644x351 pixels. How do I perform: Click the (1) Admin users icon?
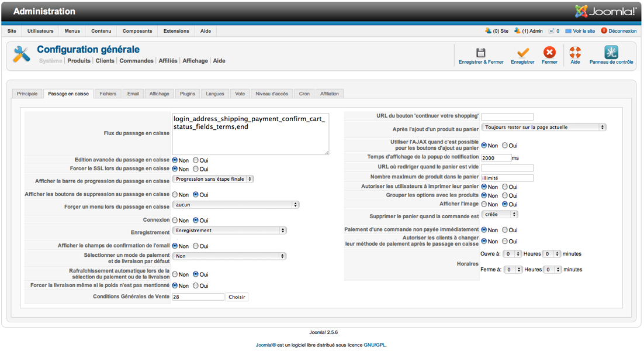[x=517, y=31]
